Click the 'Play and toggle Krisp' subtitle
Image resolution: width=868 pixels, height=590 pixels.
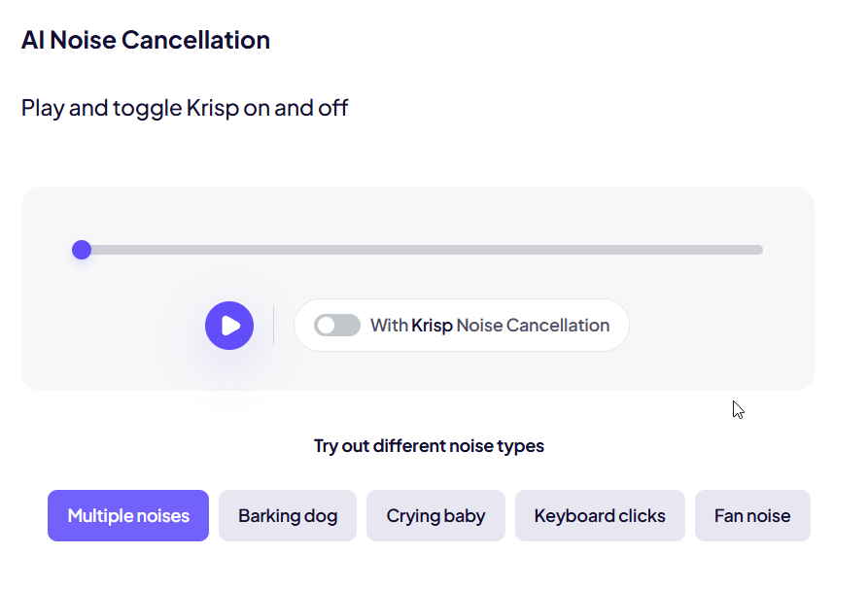(185, 108)
